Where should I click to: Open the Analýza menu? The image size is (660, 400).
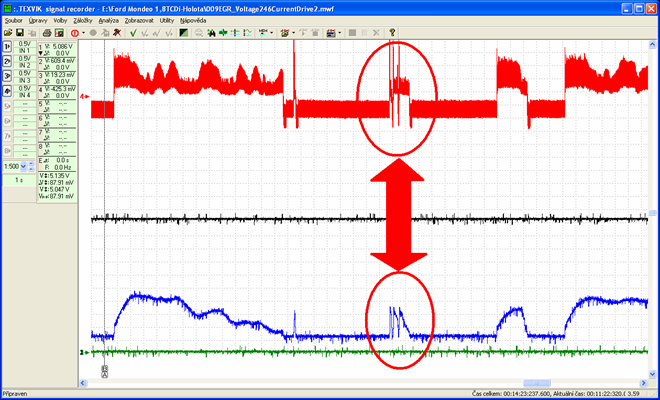(108, 19)
